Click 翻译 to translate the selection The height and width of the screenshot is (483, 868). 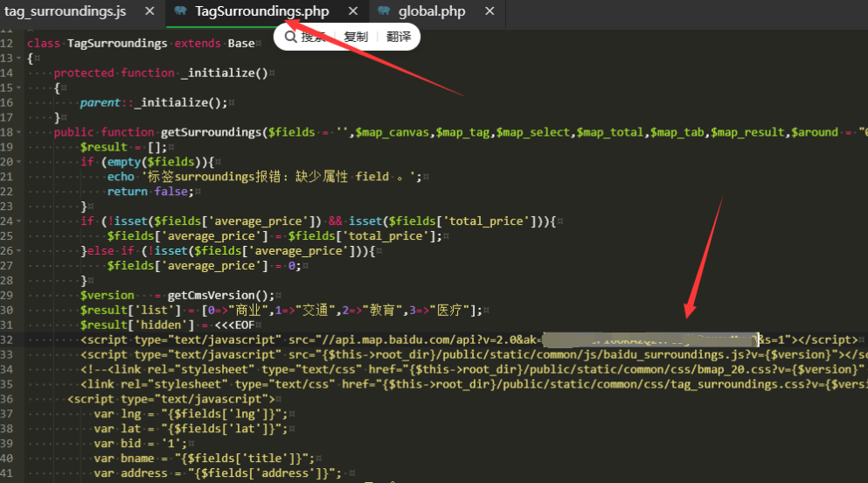click(398, 37)
